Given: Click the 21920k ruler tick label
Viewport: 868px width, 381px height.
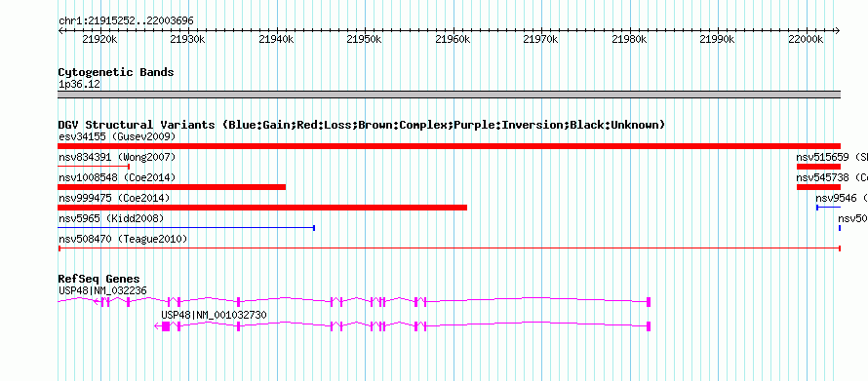Looking at the screenshot, I should (99, 40).
